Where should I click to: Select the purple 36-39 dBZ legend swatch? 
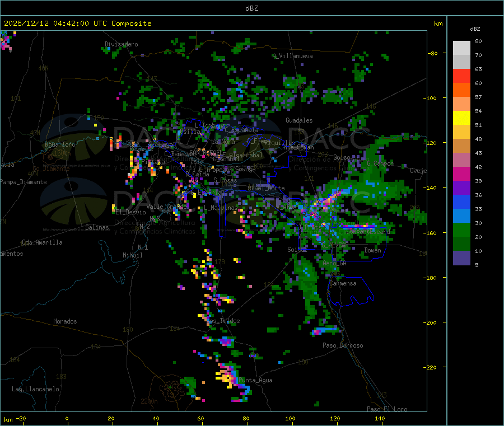pyautogui.click(x=461, y=188)
